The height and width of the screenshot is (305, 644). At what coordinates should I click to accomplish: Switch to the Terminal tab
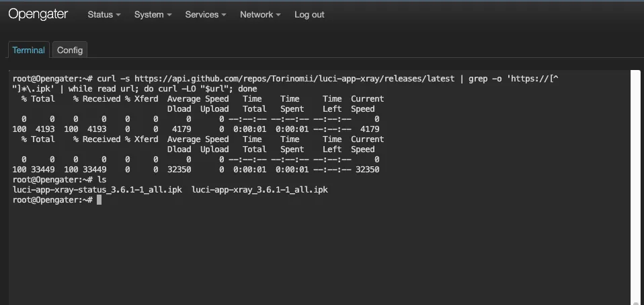point(29,50)
